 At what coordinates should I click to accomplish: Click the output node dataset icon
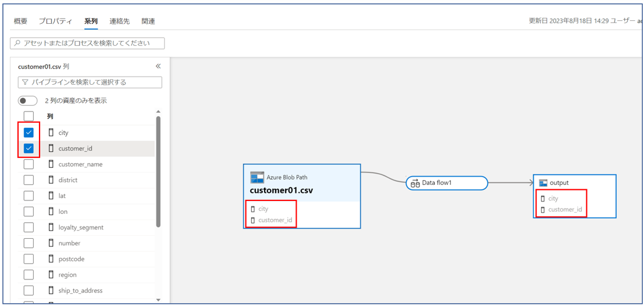point(543,182)
